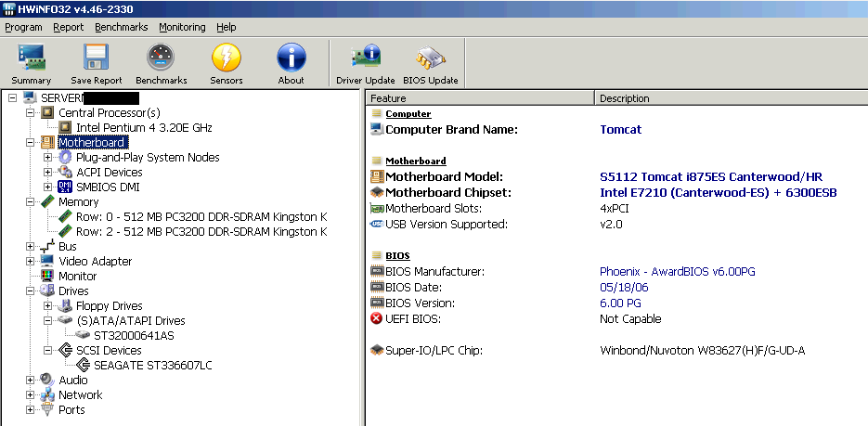Viewport: 868px width, 426px height.
Task: Click the Feature column header
Action: pyautogui.click(x=481, y=98)
